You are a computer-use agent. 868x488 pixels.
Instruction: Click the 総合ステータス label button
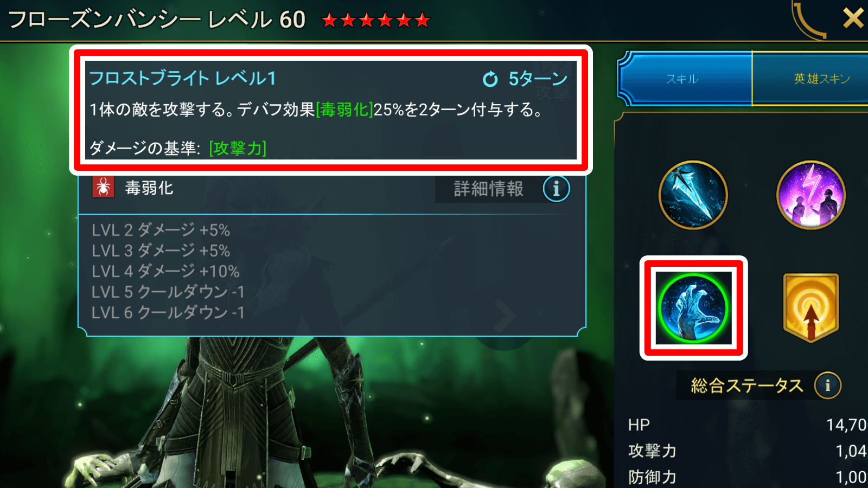[x=746, y=386]
